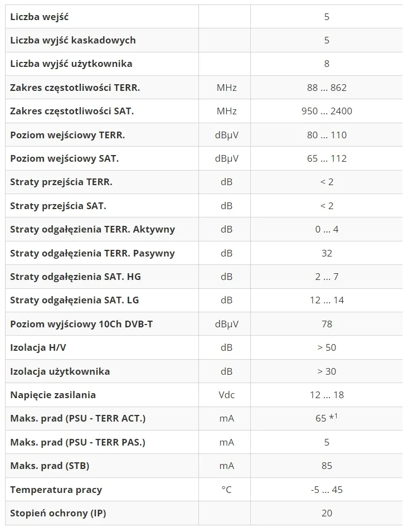This screenshot has width=408, height=532.
Task: Select the value 65 ... 112
Action: (327, 158)
